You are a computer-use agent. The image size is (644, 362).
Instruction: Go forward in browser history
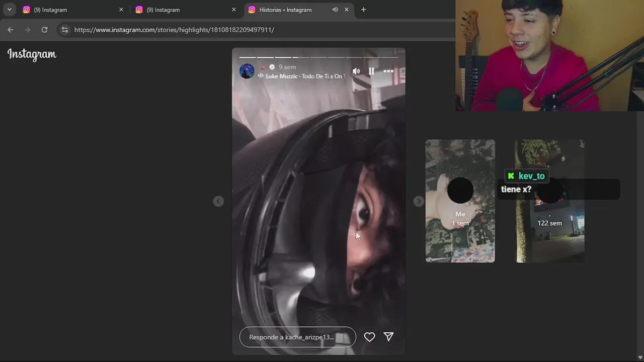tap(28, 30)
